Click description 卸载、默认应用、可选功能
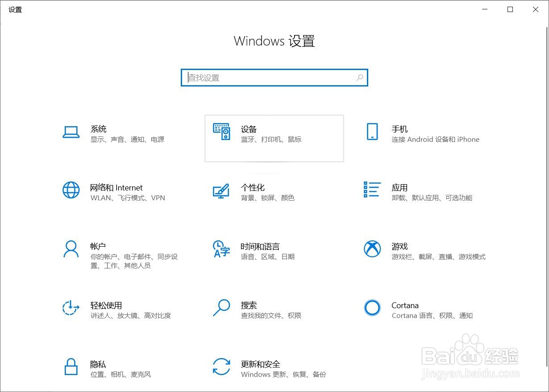The width and height of the screenshot is (549, 392). coord(432,198)
